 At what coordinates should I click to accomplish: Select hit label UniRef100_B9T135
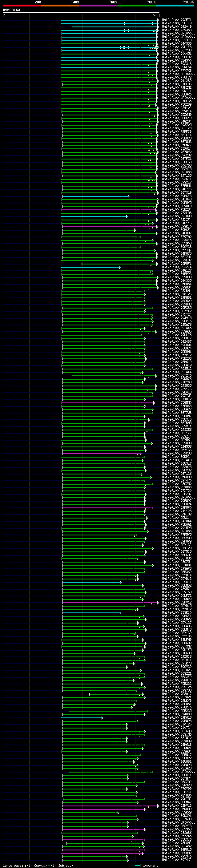tap(176, 176)
